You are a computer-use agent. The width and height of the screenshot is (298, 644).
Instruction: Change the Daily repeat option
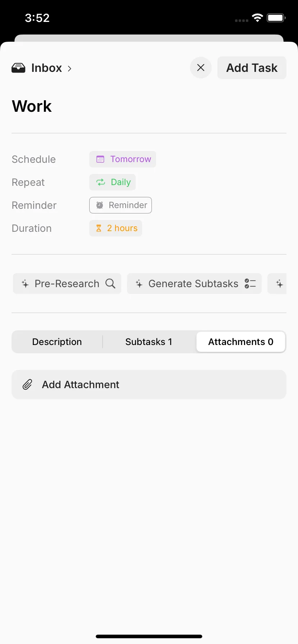113,182
